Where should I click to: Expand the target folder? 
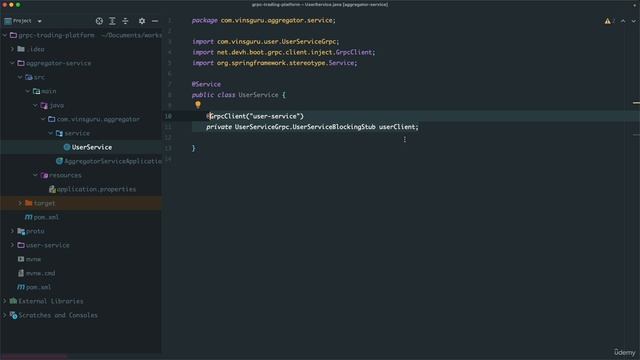[x=20, y=203]
